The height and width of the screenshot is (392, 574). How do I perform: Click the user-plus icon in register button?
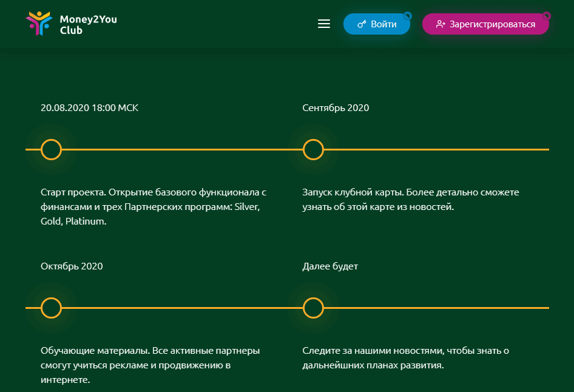pos(441,24)
